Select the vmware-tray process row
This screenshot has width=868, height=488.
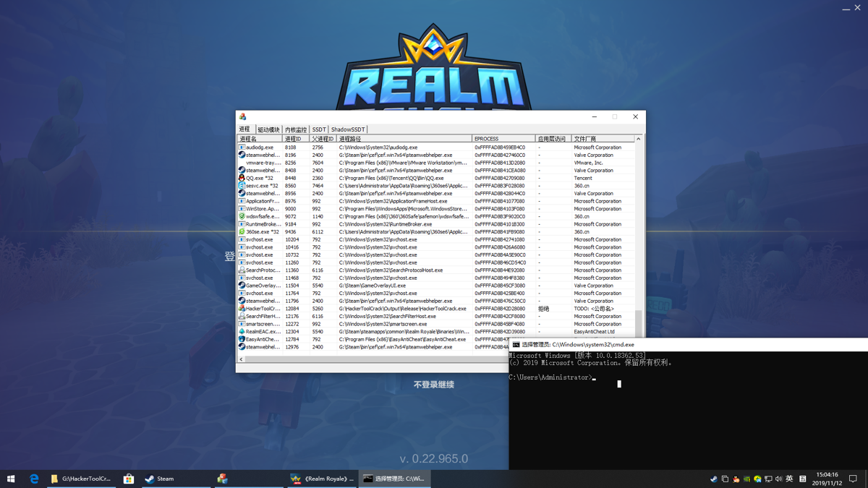pos(436,163)
